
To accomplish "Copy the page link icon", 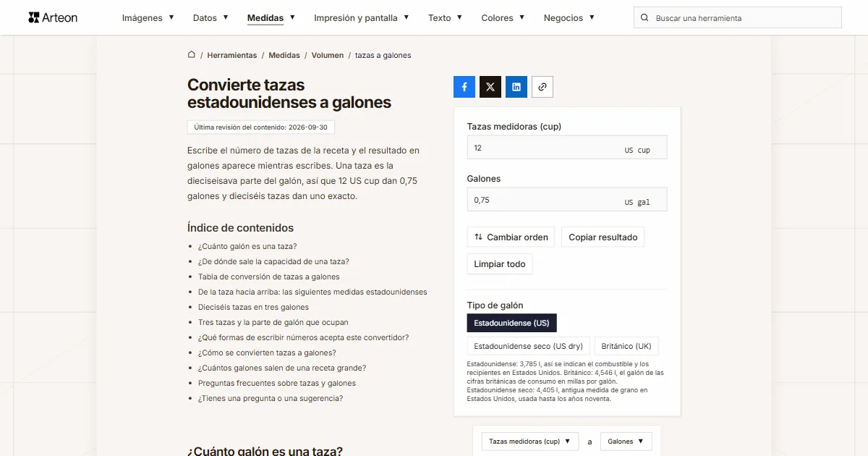I will click(x=542, y=87).
